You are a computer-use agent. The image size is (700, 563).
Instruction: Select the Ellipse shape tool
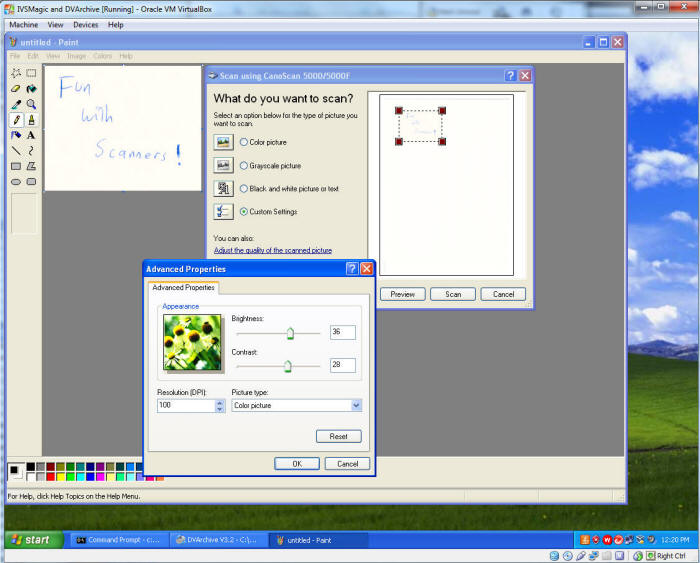pos(16,182)
